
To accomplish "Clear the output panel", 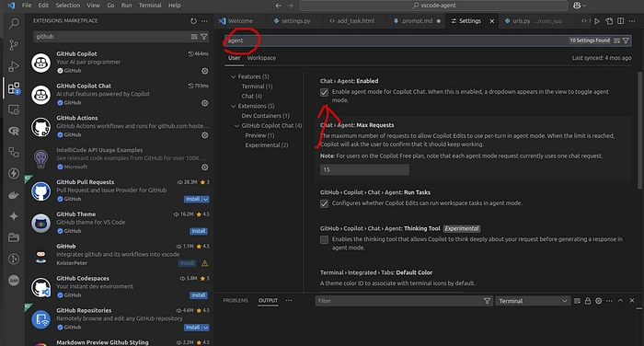I will point(577,301).
